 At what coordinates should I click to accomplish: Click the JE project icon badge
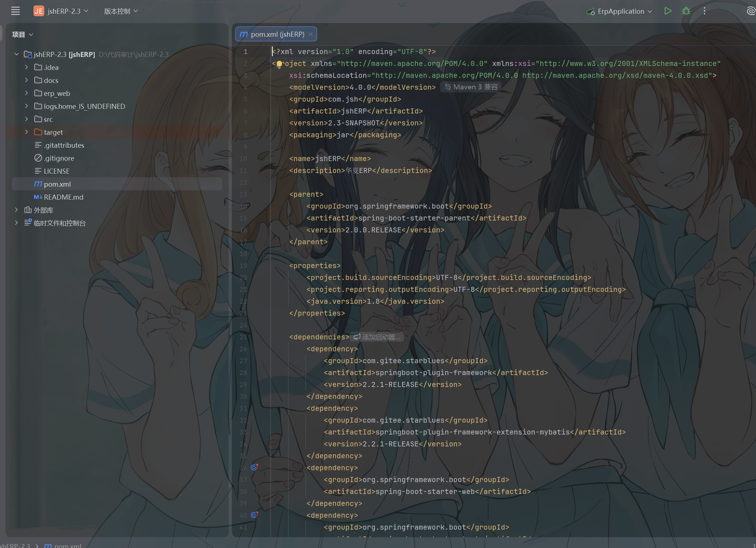pos(39,11)
